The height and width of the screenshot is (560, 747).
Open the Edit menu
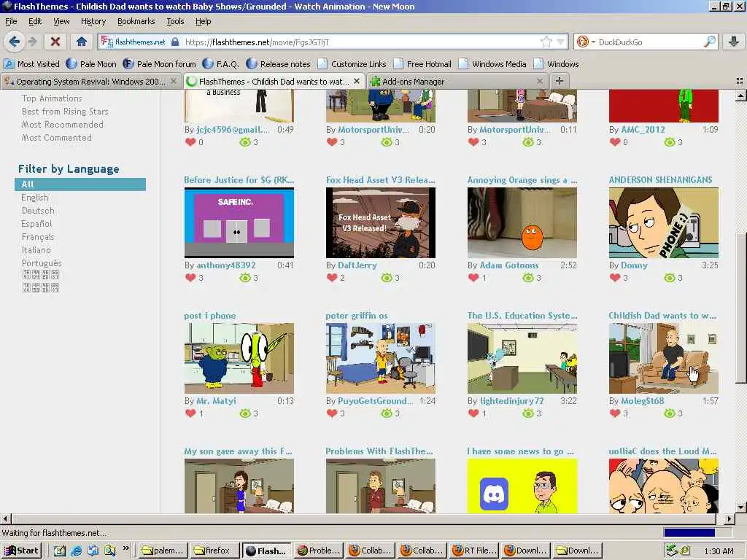coord(35,21)
